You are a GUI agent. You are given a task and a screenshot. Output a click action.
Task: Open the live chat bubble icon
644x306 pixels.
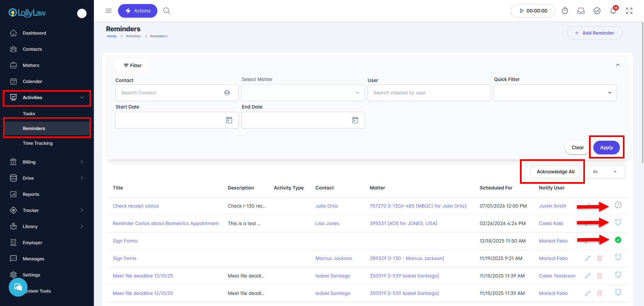[x=18, y=287]
